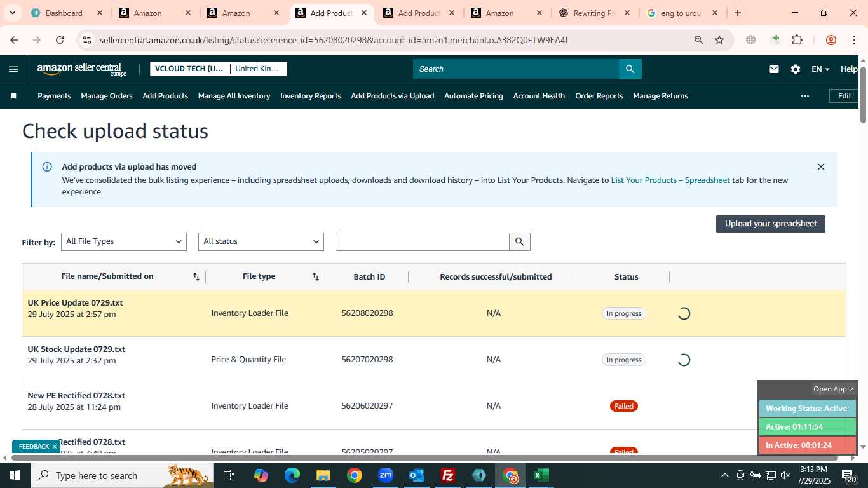Open the Chrome profile avatar

tap(831, 40)
